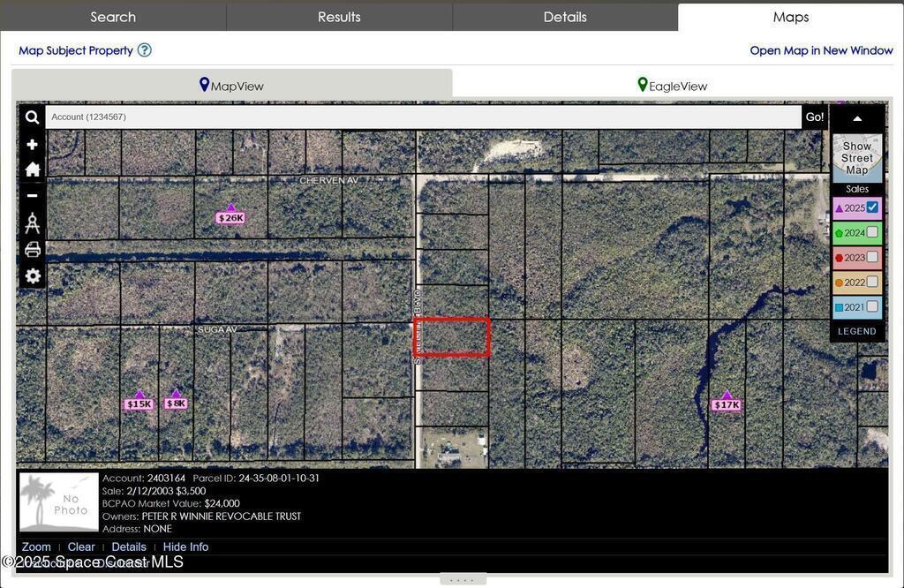904x588 pixels.
Task: Print the map using printer icon
Action: pyautogui.click(x=32, y=250)
